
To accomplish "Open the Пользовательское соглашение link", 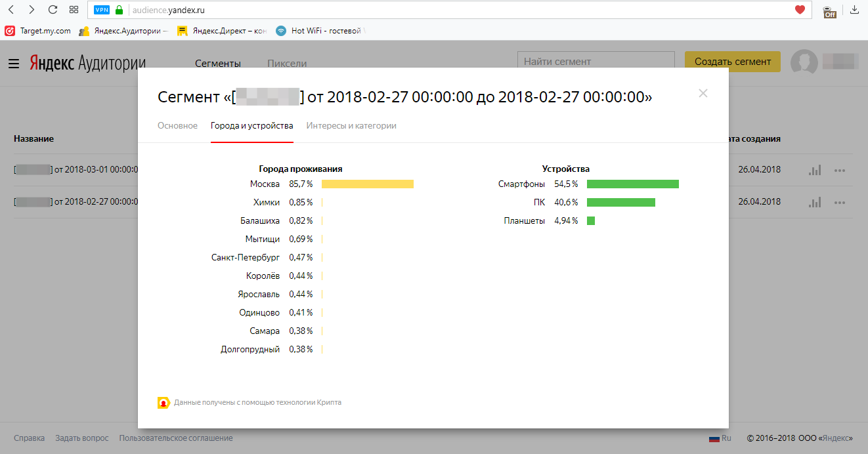I will 176,438.
